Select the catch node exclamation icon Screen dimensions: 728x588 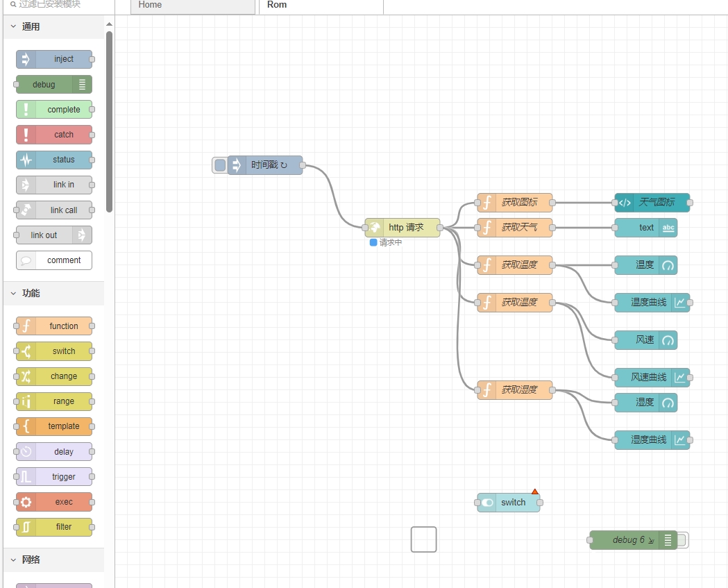click(x=26, y=135)
